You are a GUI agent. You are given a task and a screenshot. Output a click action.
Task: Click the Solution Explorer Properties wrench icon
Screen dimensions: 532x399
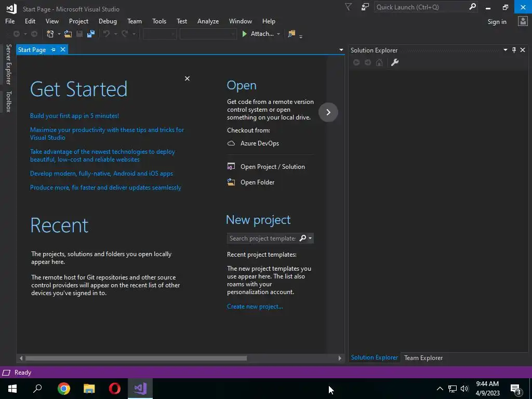(x=395, y=62)
